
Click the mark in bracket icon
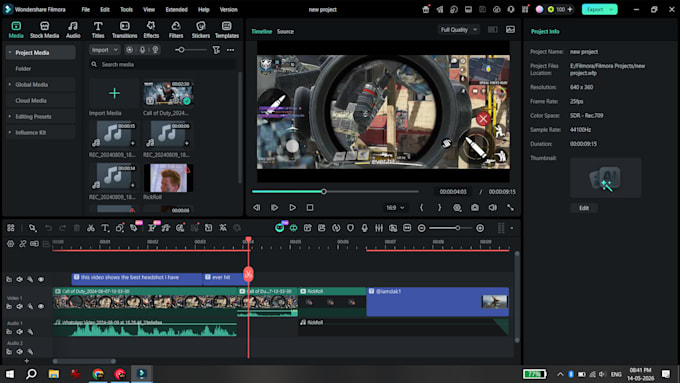coord(422,208)
